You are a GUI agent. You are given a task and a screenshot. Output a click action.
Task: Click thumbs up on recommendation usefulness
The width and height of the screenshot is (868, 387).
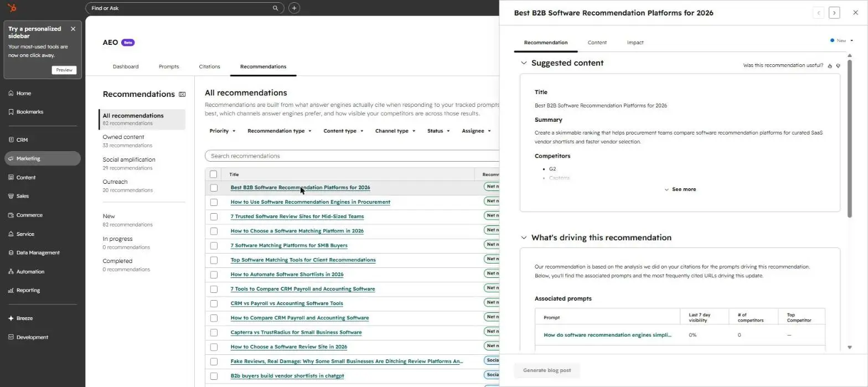click(830, 66)
